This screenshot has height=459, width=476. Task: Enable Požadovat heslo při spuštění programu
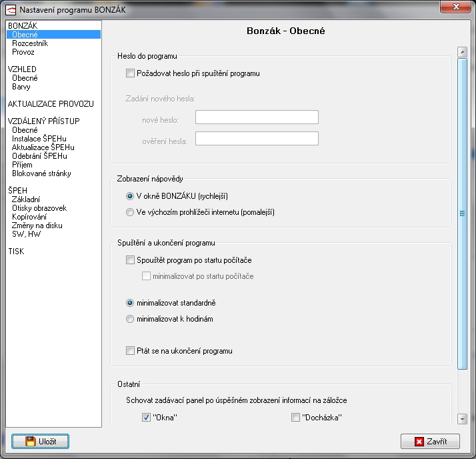(x=130, y=73)
